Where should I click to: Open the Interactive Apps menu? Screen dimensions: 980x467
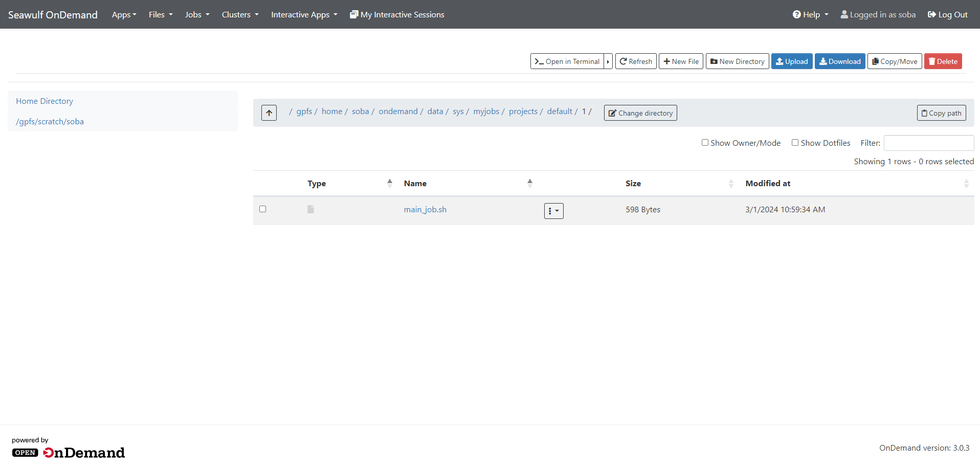[x=304, y=14]
